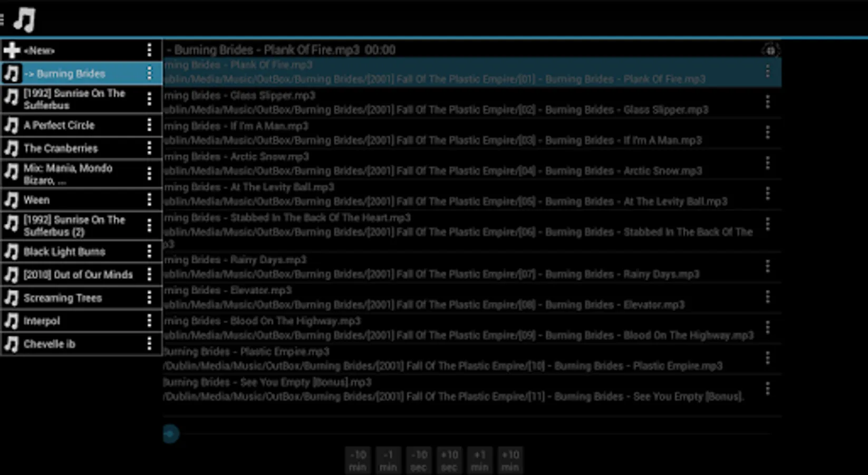
Task: Play the track 'Glass Slipper.mp3'
Action: [x=472, y=102]
